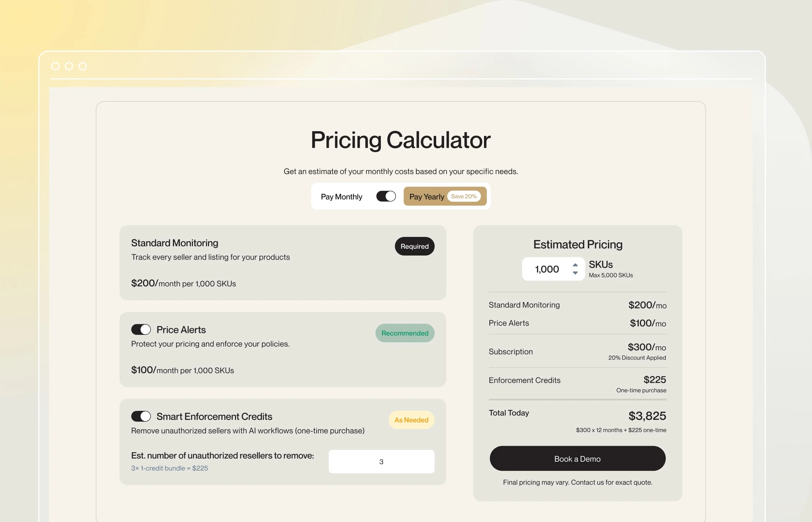Select the Pay Monthly option
The height and width of the screenshot is (522, 812).
pos(341,197)
